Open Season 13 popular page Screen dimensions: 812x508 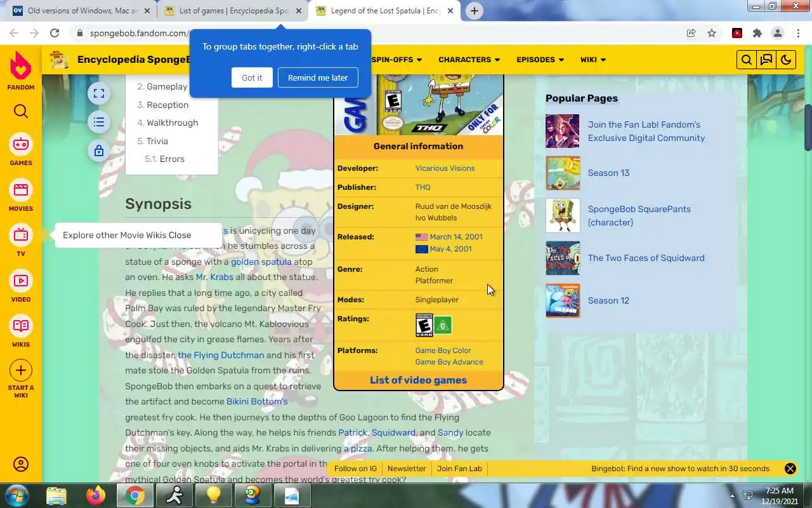[608, 173]
